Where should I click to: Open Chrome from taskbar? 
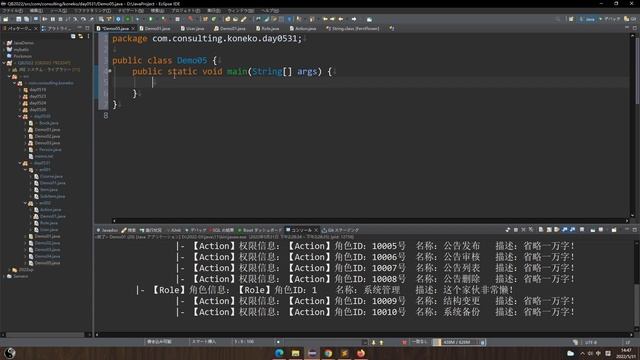(x=328, y=353)
